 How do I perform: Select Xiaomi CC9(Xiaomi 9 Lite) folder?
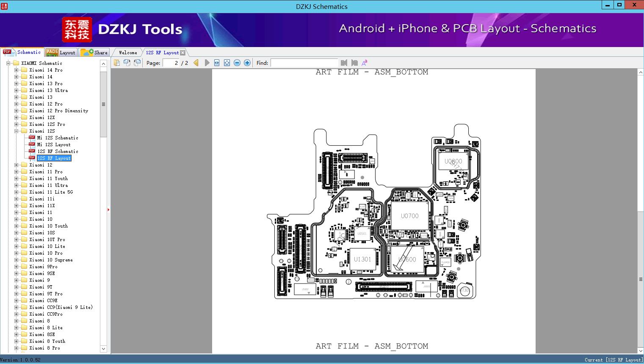pos(61,307)
